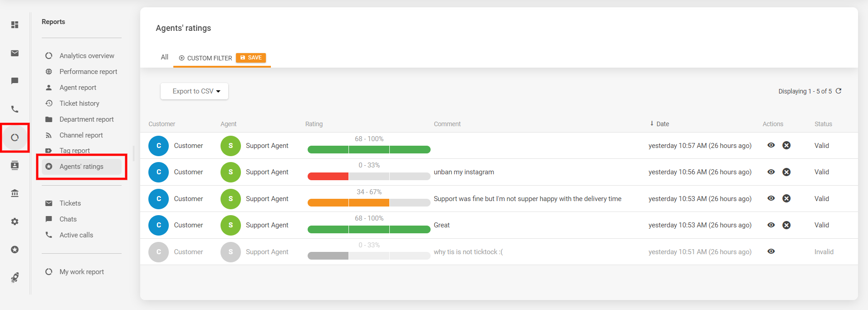Image resolution: width=868 pixels, height=310 pixels.
Task: Open the knowledge base bank icon
Action: click(15, 193)
